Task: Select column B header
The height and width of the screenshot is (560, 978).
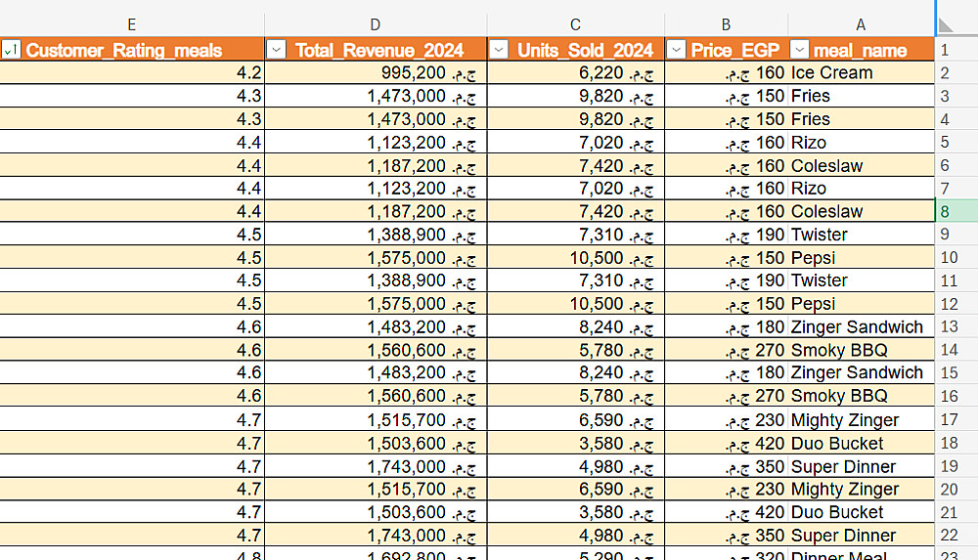Action: (x=726, y=24)
